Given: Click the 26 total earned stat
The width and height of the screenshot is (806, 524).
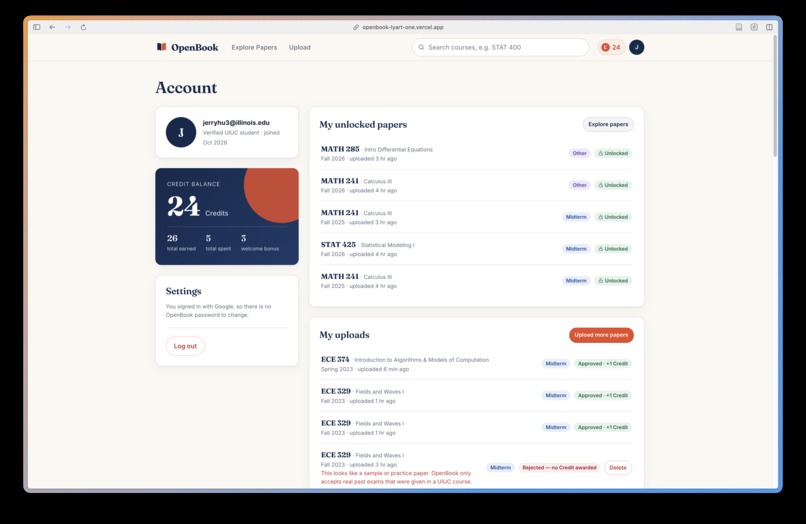Looking at the screenshot, I should pos(181,243).
